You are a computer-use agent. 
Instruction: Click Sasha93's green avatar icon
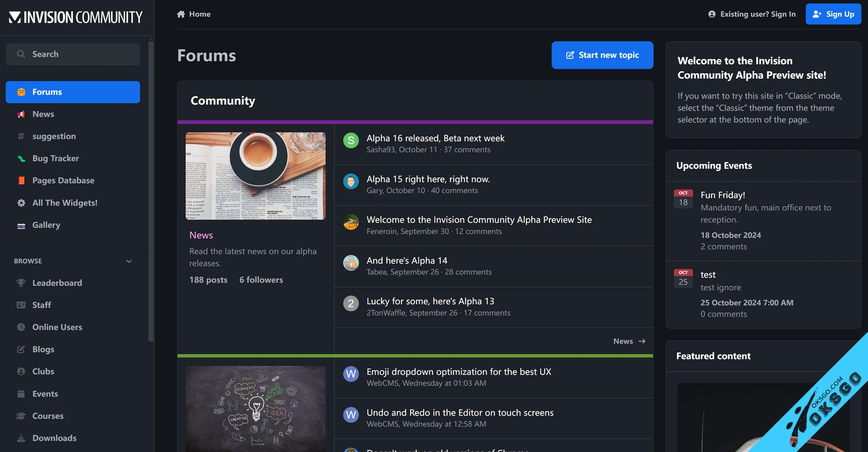pyautogui.click(x=351, y=141)
